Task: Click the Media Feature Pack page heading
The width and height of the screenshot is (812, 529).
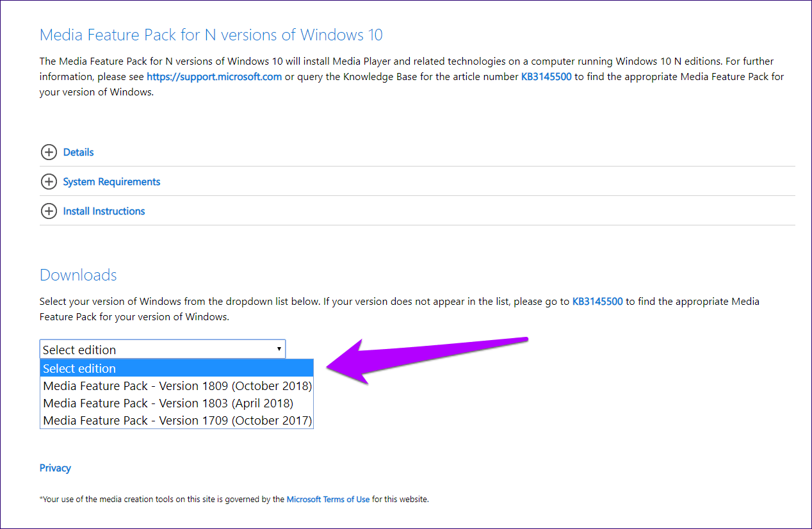Action: (x=211, y=35)
